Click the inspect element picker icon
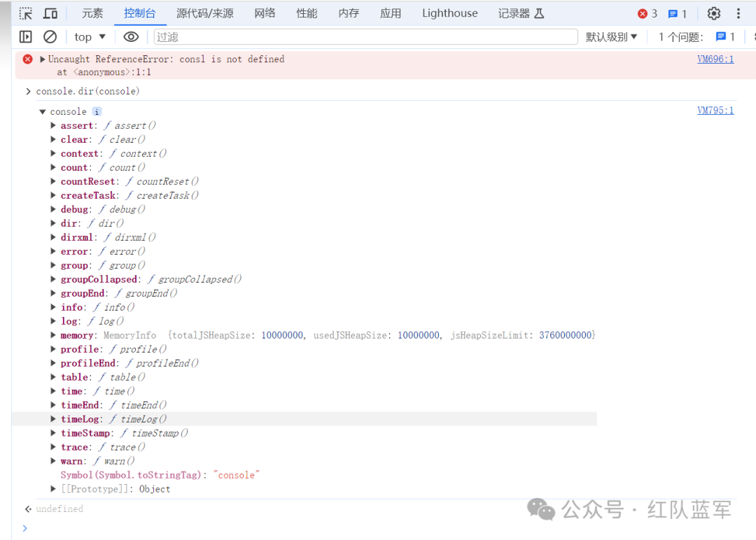 [x=26, y=13]
